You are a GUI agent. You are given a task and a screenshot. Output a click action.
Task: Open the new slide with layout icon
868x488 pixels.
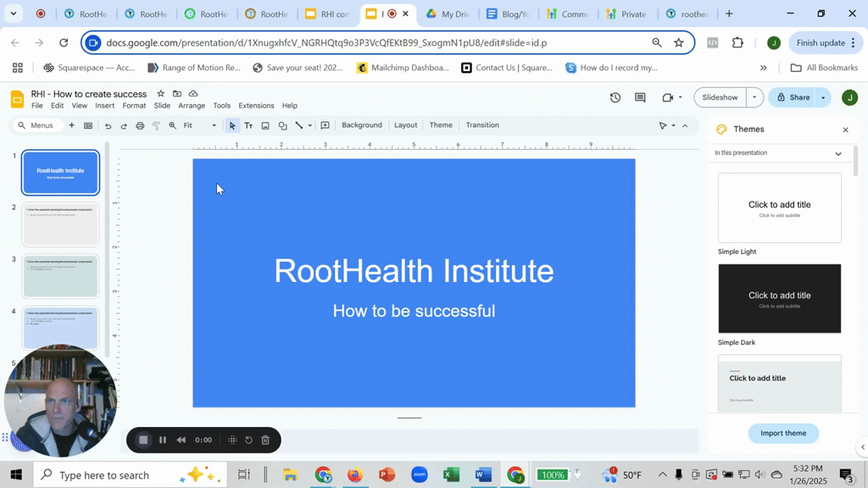click(x=88, y=125)
